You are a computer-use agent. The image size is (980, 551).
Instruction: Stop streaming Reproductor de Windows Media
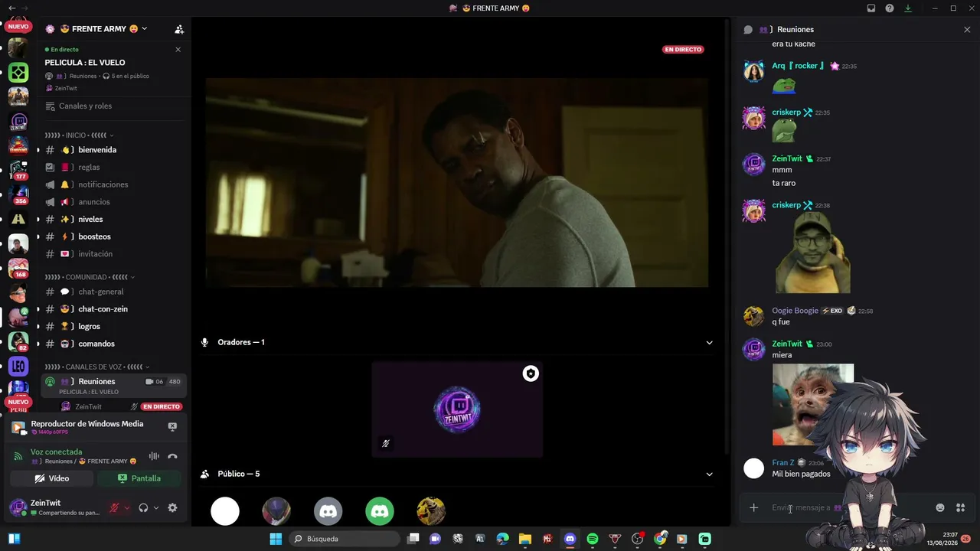(x=172, y=427)
